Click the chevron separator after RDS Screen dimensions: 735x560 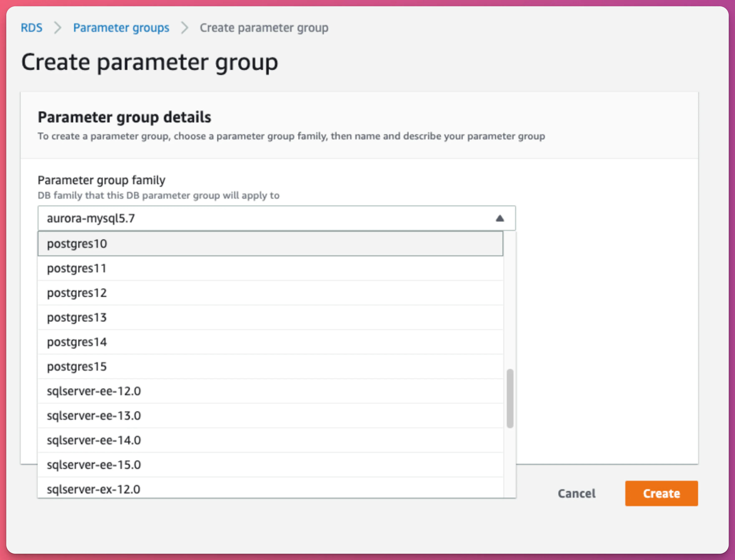58,28
